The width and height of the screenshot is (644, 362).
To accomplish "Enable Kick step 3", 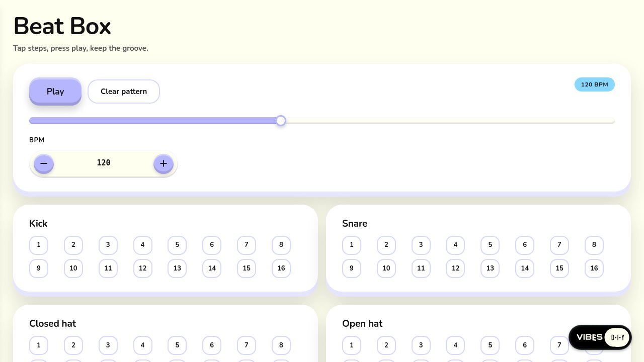I will [x=108, y=245].
